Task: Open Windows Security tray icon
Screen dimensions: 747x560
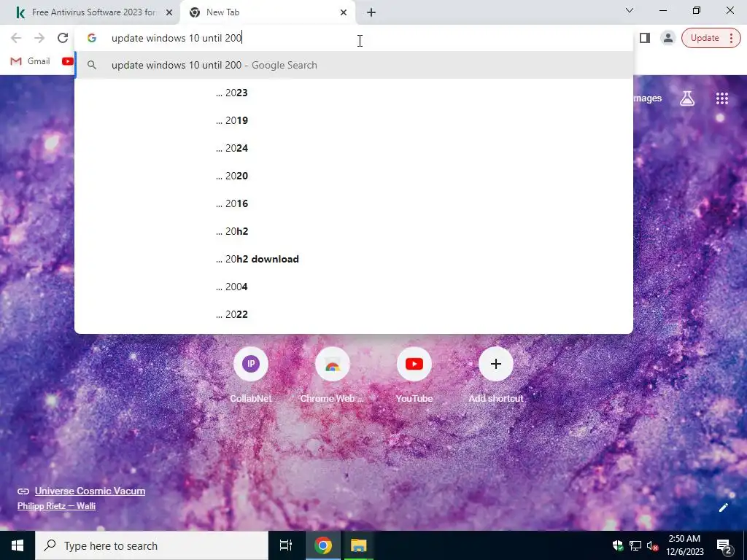Action: click(x=618, y=545)
